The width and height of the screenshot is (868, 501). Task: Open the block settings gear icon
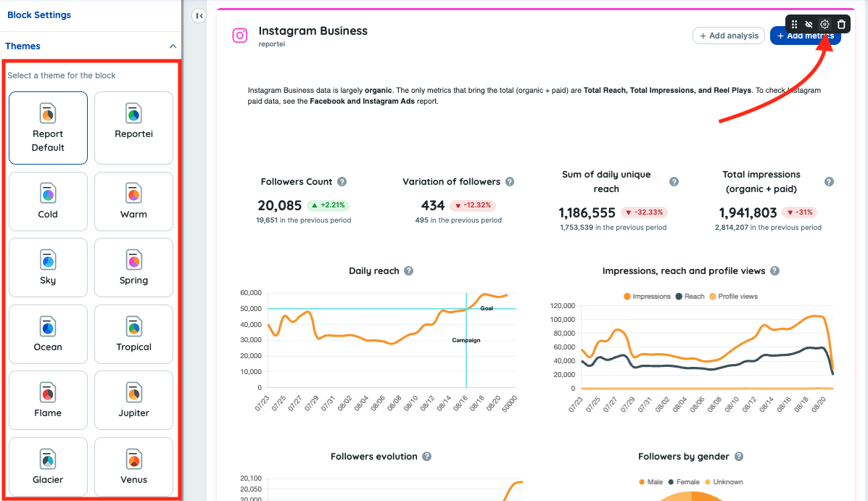pyautogui.click(x=824, y=24)
